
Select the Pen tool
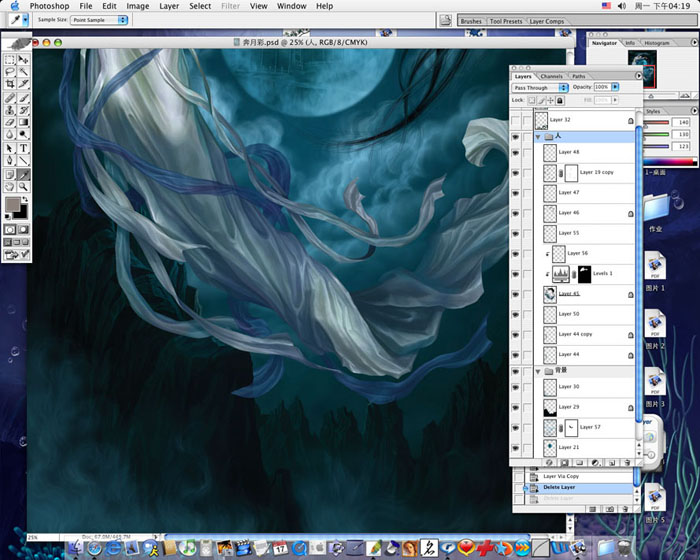(9, 160)
